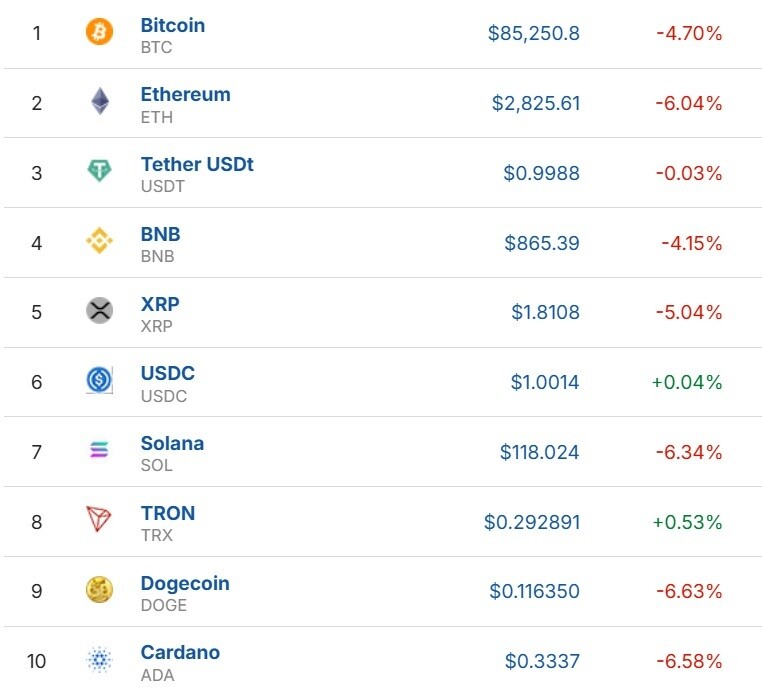Click the green Tether logo icon
This screenshot has width=762, height=687.
point(99,172)
